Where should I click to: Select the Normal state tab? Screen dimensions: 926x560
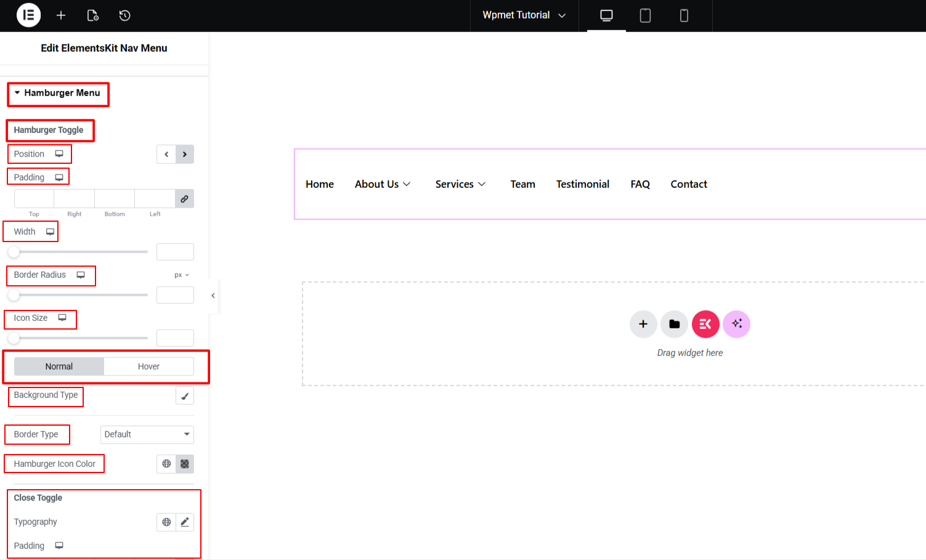(59, 366)
